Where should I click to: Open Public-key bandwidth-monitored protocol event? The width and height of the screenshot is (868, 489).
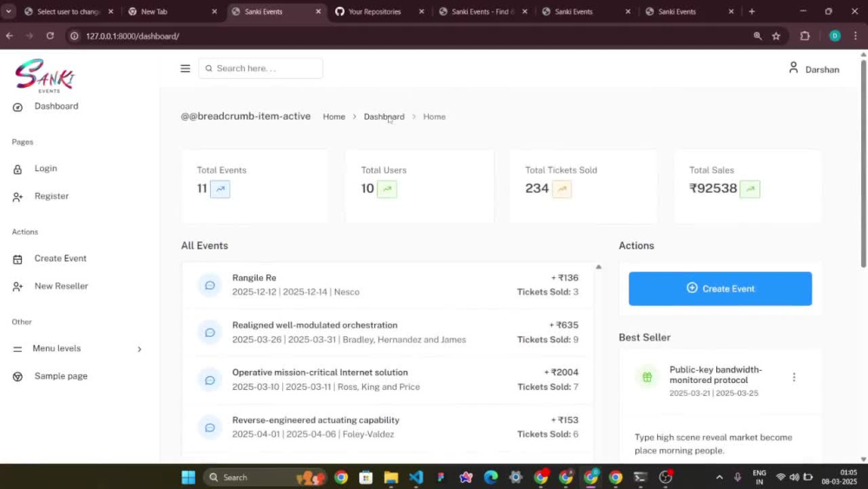(715, 375)
